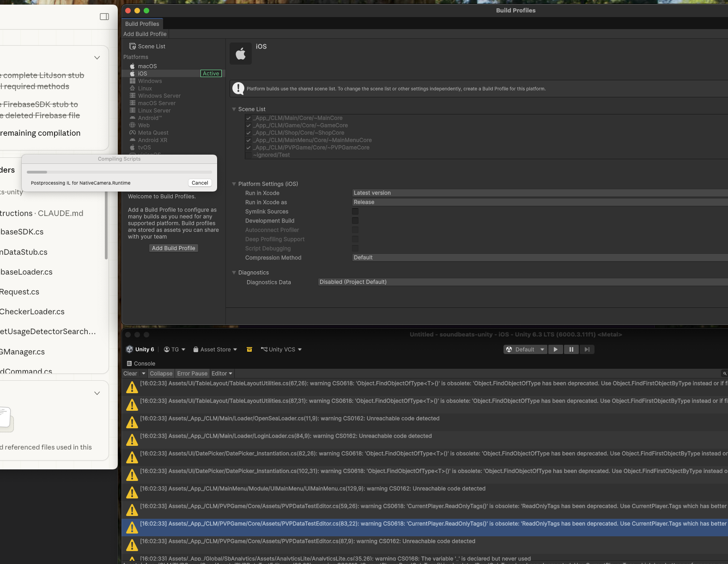Toggle ~ShopCore scene checkbox
728x564 pixels.
249,133
